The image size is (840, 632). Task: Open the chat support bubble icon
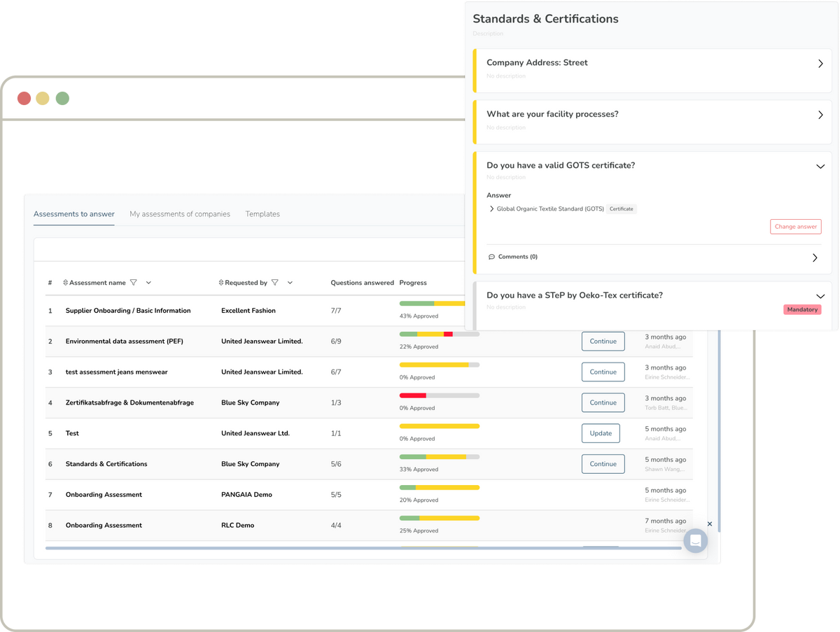click(695, 540)
